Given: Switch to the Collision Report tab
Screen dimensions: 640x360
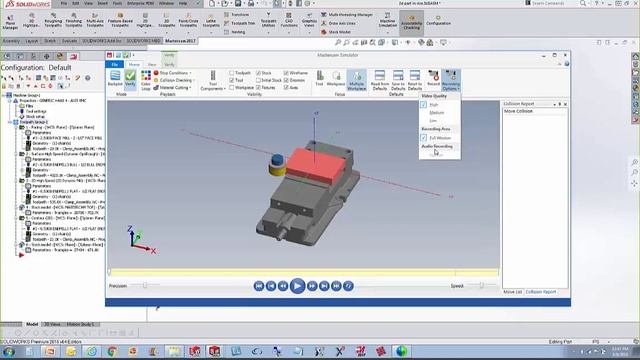Looking at the screenshot, I should (x=541, y=292).
